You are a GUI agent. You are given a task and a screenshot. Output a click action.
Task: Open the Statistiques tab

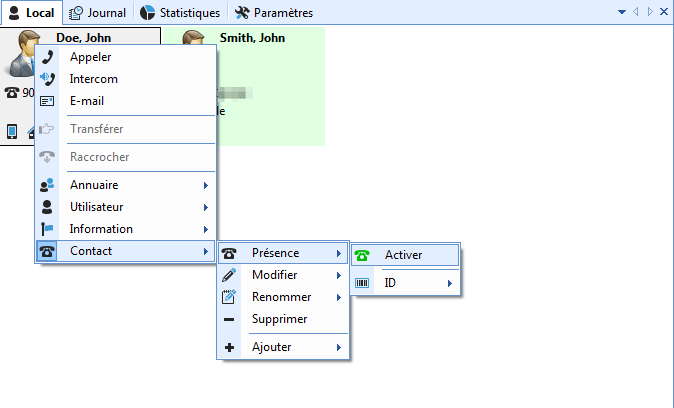point(180,13)
